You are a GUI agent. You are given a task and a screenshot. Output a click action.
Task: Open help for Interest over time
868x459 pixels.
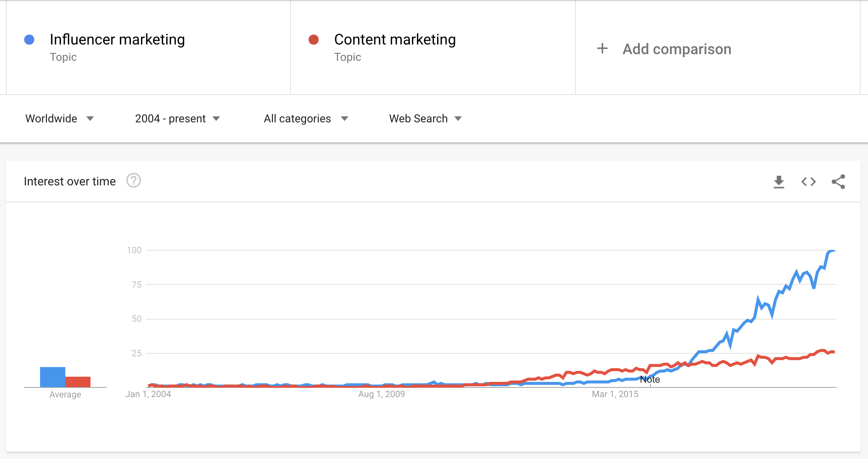point(134,181)
